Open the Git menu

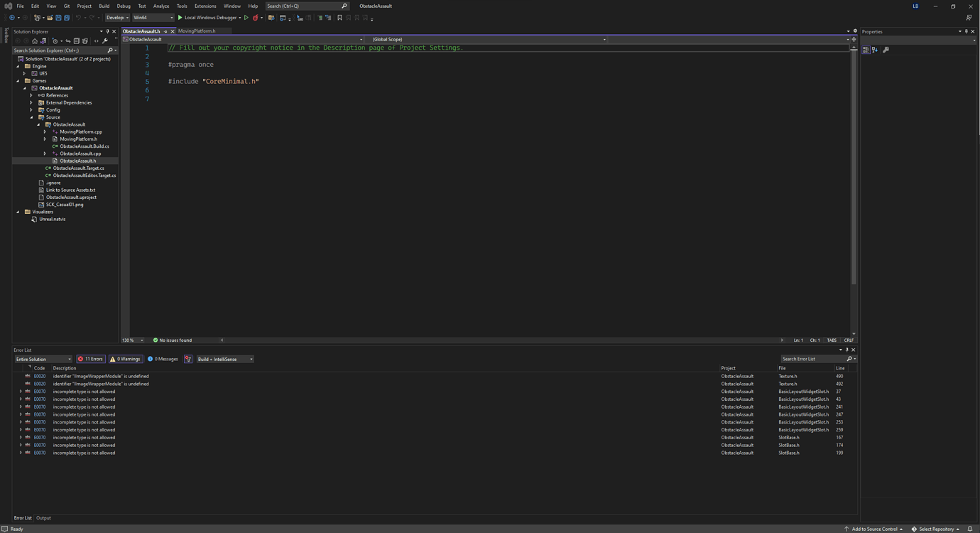click(x=67, y=6)
